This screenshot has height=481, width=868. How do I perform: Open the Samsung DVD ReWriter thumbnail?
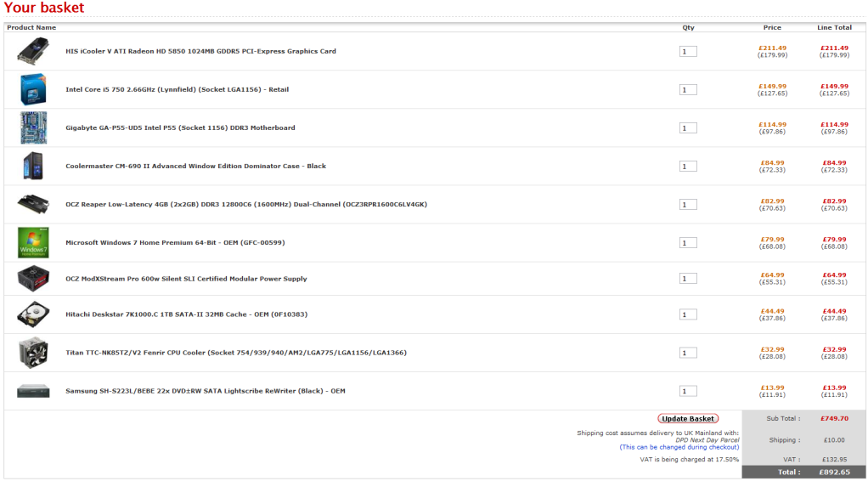(33, 391)
